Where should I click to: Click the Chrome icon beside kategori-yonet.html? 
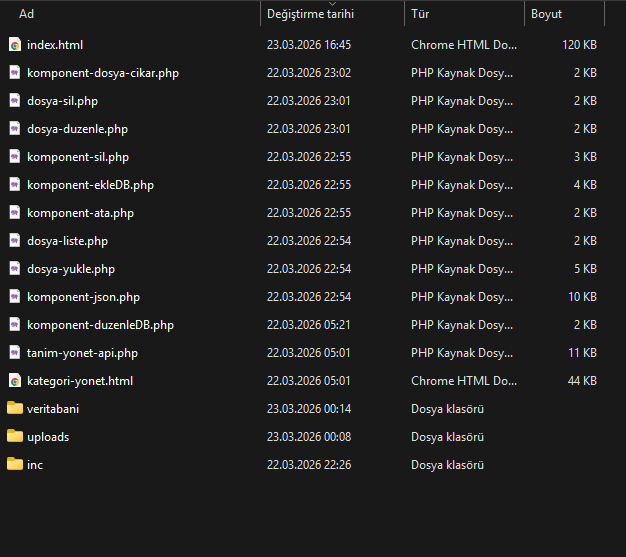pyautogui.click(x=15, y=381)
